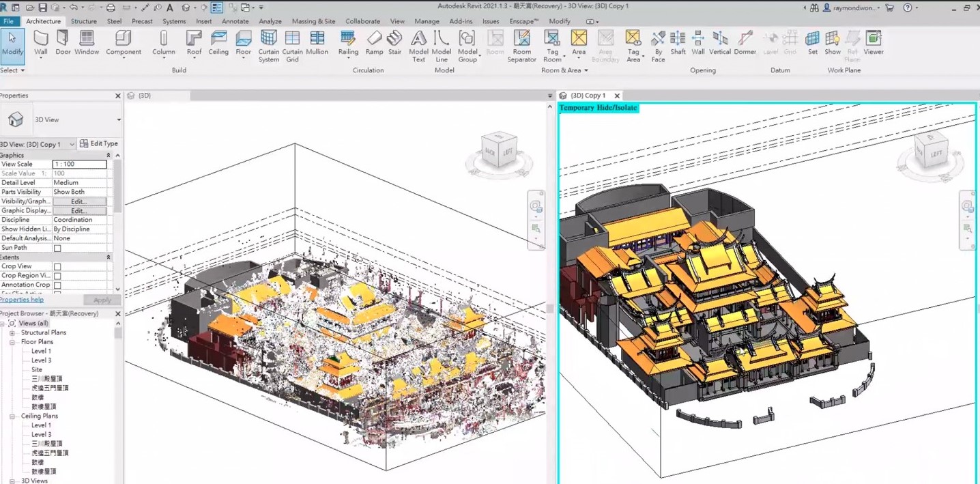Screen dimensions: 980x484
Task: Open the Properties help link
Action: [22, 300]
